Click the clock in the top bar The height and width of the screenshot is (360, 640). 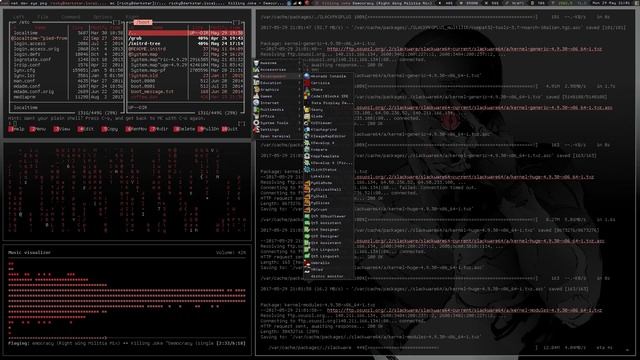click(x=612, y=2)
